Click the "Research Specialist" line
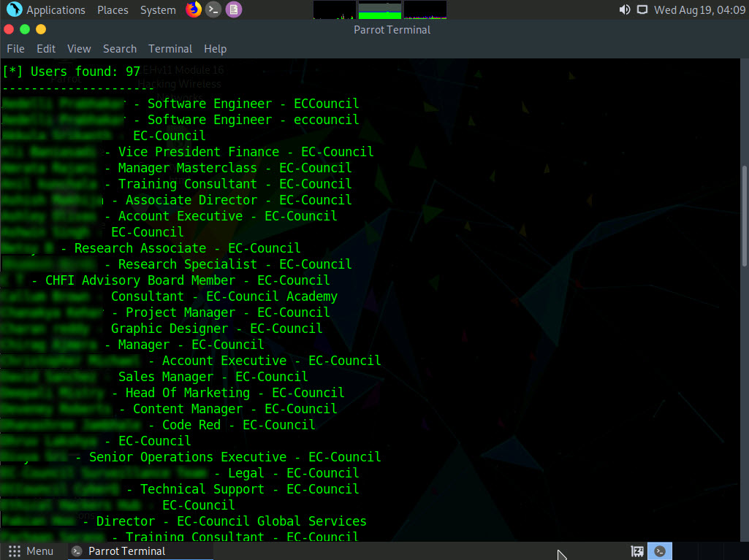The image size is (749, 560). pyautogui.click(x=177, y=264)
